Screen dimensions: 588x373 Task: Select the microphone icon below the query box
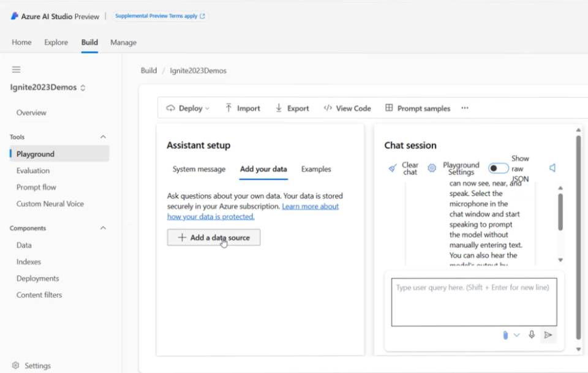[x=532, y=335]
